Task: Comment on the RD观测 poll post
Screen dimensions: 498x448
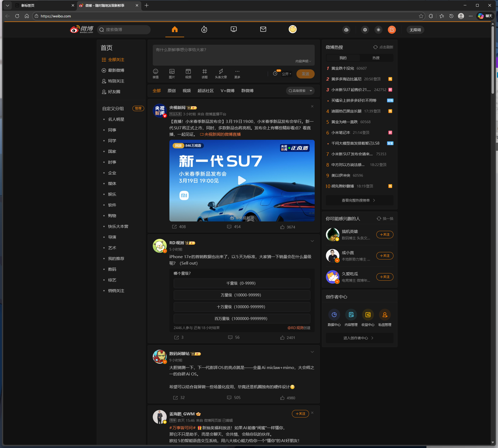Action: [x=234, y=337]
